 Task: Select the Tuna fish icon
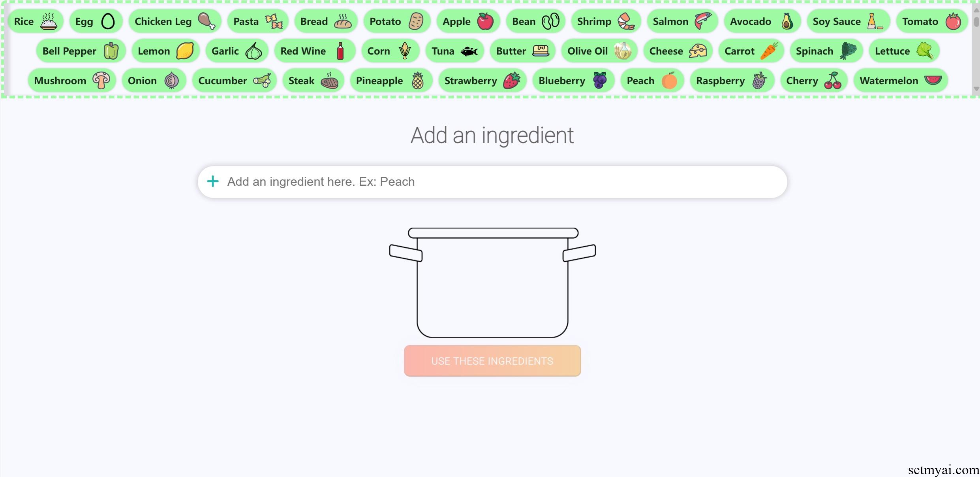click(x=469, y=51)
